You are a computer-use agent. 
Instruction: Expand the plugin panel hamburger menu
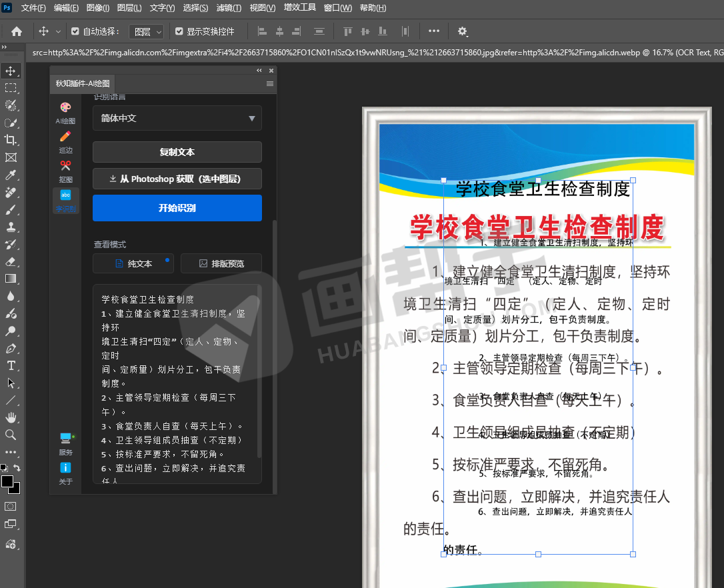[x=270, y=83]
